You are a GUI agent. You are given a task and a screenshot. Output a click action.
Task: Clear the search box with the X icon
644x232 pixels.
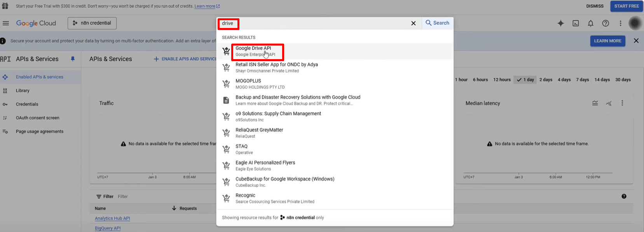pos(414,23)
